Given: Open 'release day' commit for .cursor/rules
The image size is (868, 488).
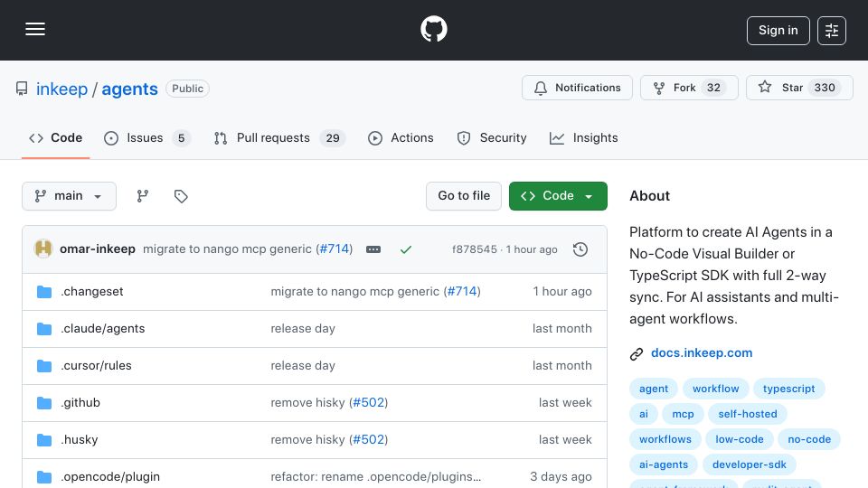Looking at the screenshot, I should [x=303, y=366].
